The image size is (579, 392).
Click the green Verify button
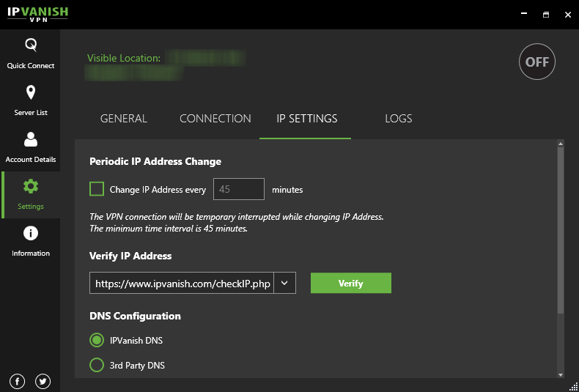pyautogui.click(x=351, y=283)
